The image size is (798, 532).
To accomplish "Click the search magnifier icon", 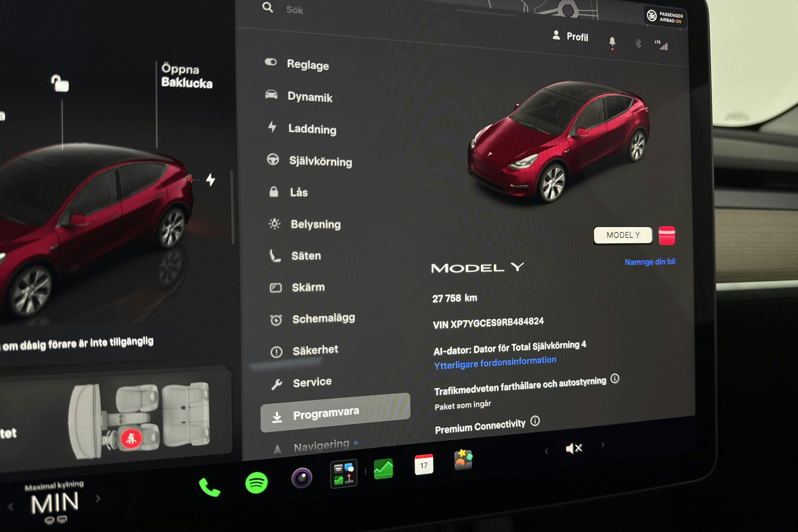I will coord(267,7).
